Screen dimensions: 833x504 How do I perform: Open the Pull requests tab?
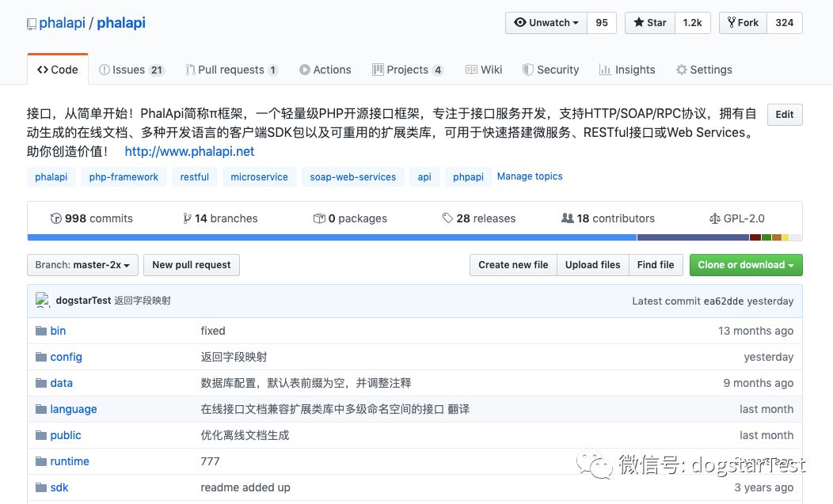tap(231, 70)
